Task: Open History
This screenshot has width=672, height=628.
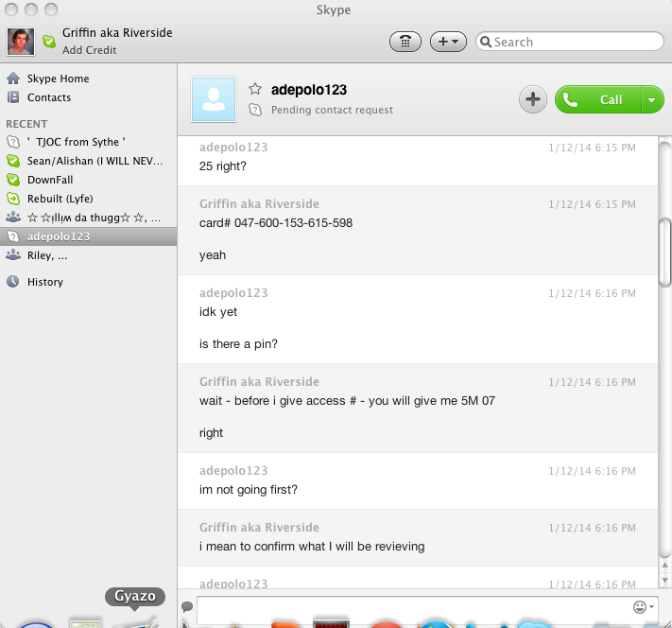Action: click(x=45, y=282)
